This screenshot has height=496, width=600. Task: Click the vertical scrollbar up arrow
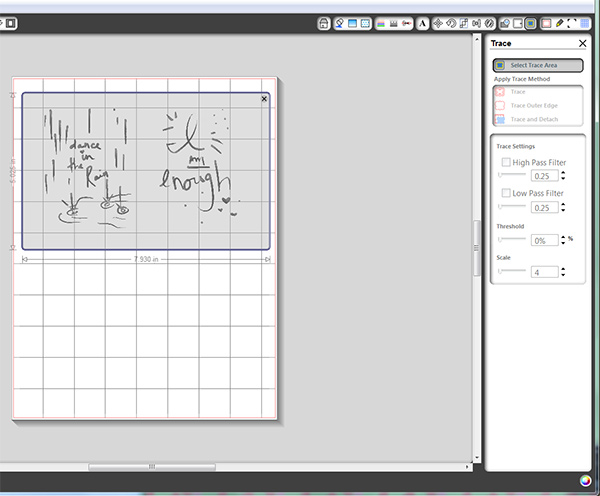tap(477, 39)
